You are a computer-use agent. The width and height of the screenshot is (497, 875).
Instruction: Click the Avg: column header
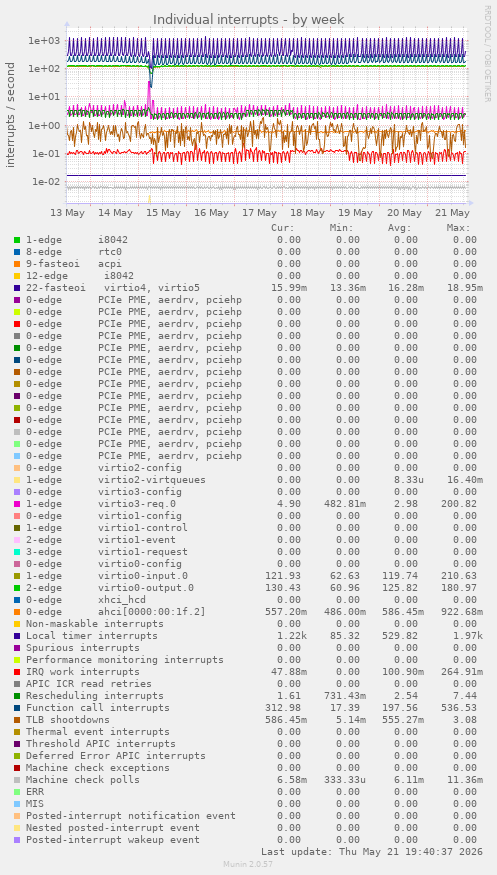click(x=400, y=228)
